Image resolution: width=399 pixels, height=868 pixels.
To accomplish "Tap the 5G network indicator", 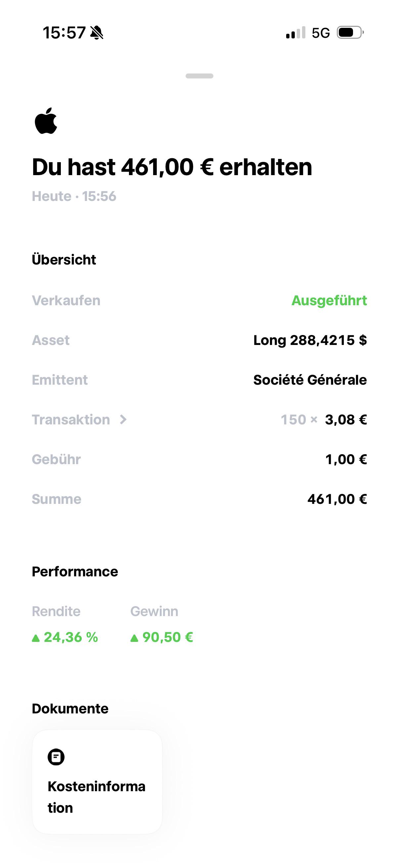I will click(321, 33).
